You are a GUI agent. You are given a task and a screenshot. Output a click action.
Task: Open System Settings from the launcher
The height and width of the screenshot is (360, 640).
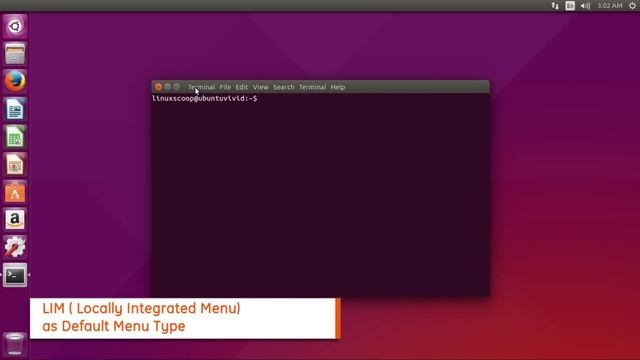click(15, 247)
